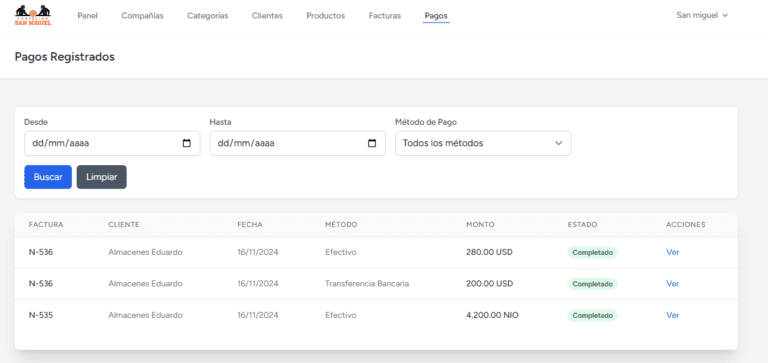Image resolution: width=768 pixels, height=363 pixels.
Task: Go to Facturas tab
Action: coord(385,16)
